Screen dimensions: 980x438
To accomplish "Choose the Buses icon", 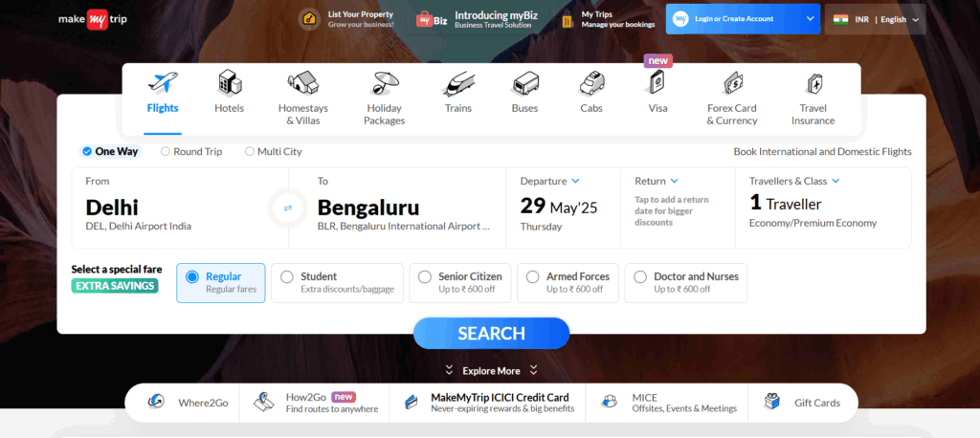I will 525,84.
